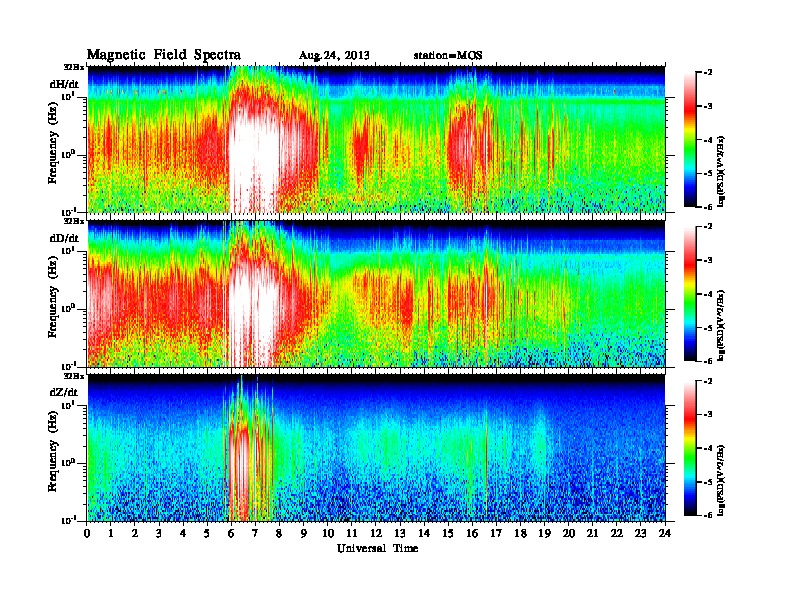Image resolution: width=792 pixels, height=612 pixels.
Task: Click the '17' hour tick on time axis
Action: tap(497, 533)
